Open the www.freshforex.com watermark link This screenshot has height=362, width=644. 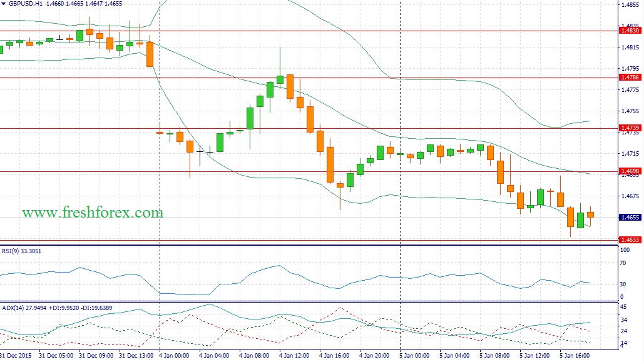click(93, 213)
